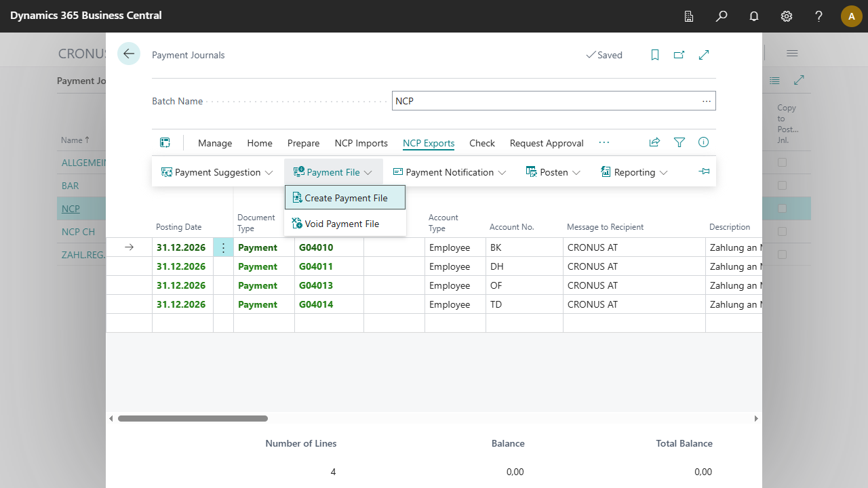This screenshot has height=488, width=868.
Task: Open BAR batch link in background
Action: (x=70, y=186)
